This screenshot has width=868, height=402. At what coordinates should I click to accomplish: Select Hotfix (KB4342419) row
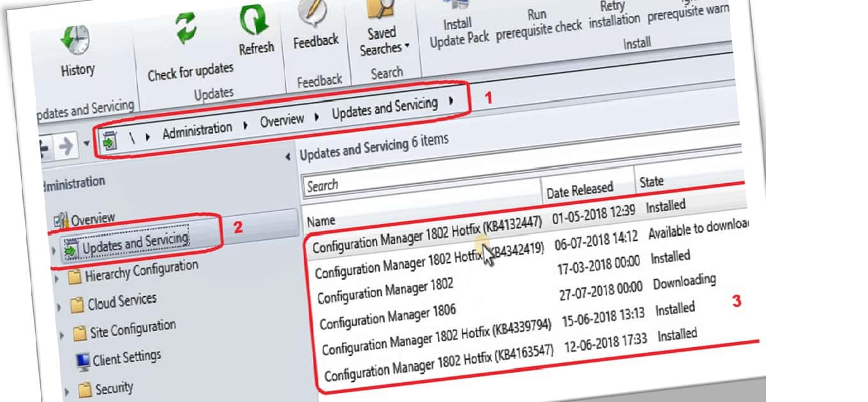pos(429,260)
